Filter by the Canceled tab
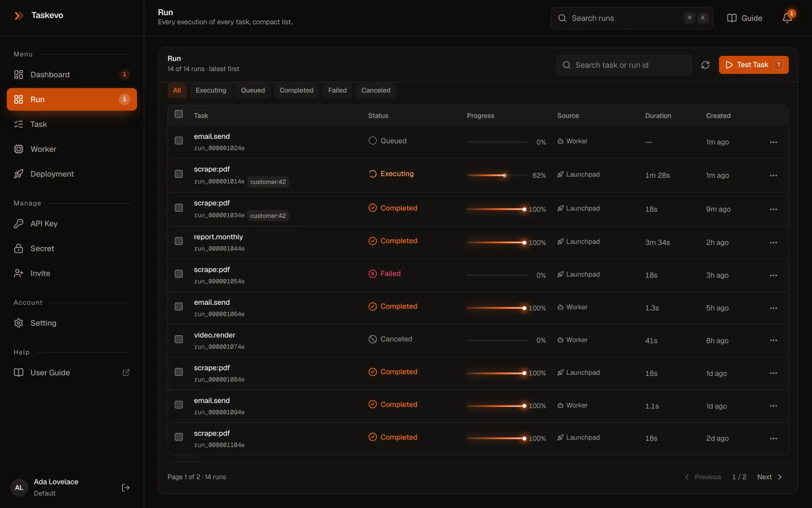The height and width of the screenshot is (508, 812). click(x=376, y=90)
